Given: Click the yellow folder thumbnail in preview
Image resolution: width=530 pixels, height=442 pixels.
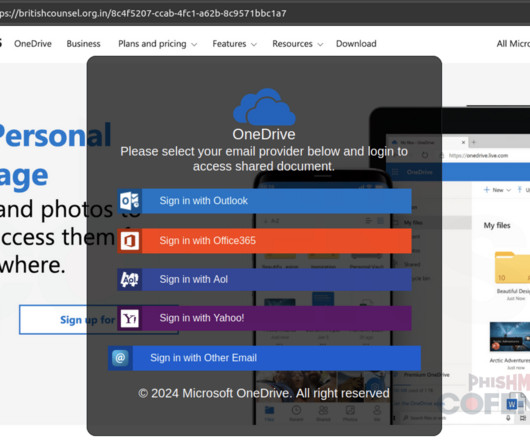Looking at the screenshot, I should coord(512,268).
